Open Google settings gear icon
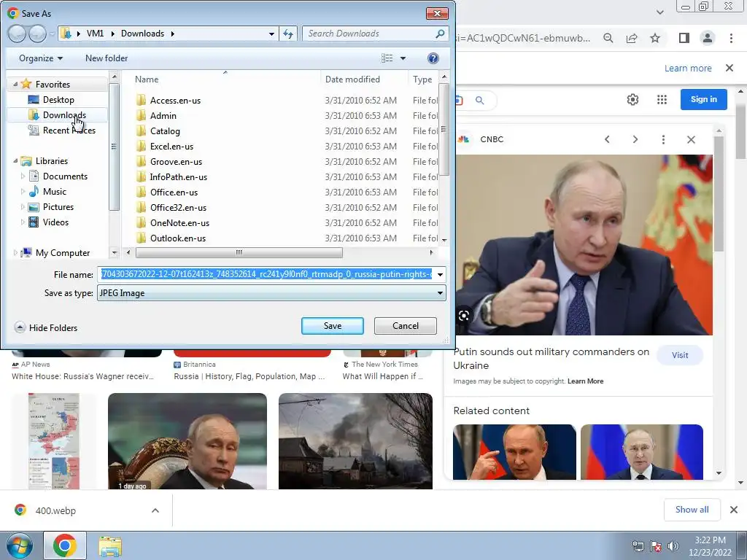This screenshot has width=747, height=560. click(632, 99)
